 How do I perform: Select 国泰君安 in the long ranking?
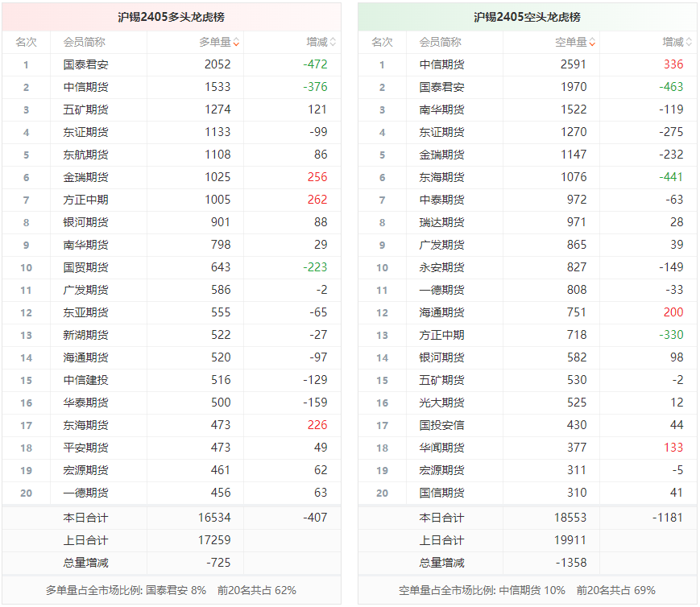tap(85, 64)
